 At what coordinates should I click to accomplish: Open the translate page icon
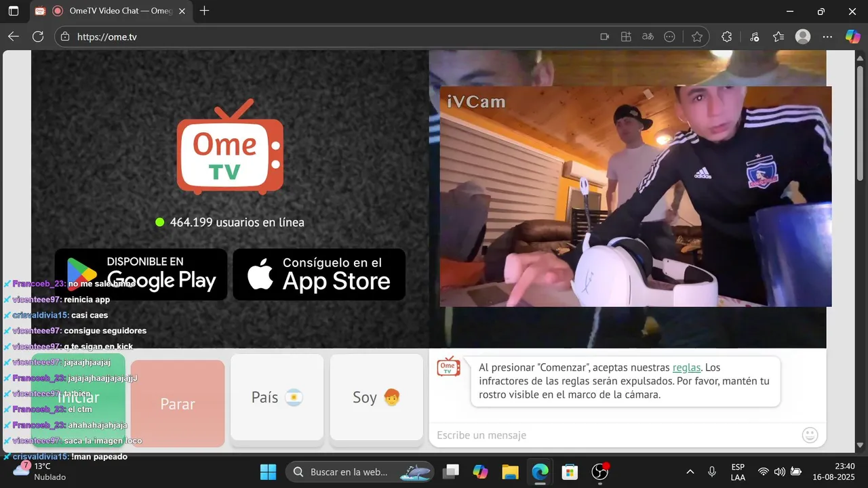click(x=648, y=37)
